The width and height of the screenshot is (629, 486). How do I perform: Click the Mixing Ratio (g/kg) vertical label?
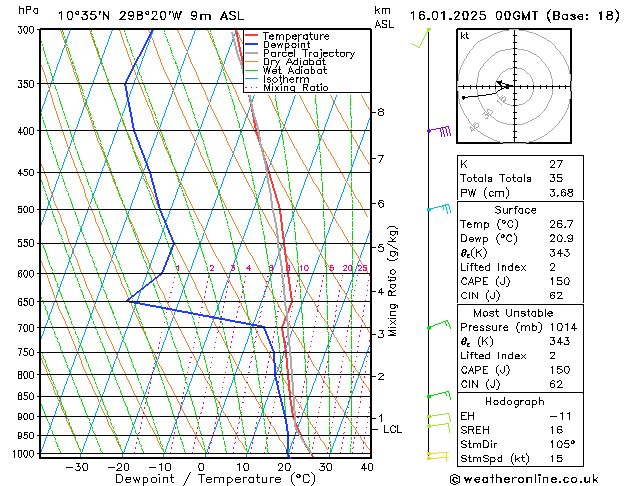tap(392, 281)
